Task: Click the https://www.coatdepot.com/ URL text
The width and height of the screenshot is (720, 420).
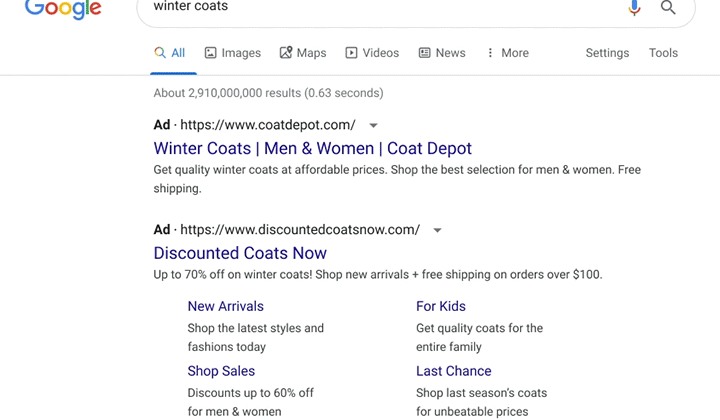Action: click(x=268, y=125)
